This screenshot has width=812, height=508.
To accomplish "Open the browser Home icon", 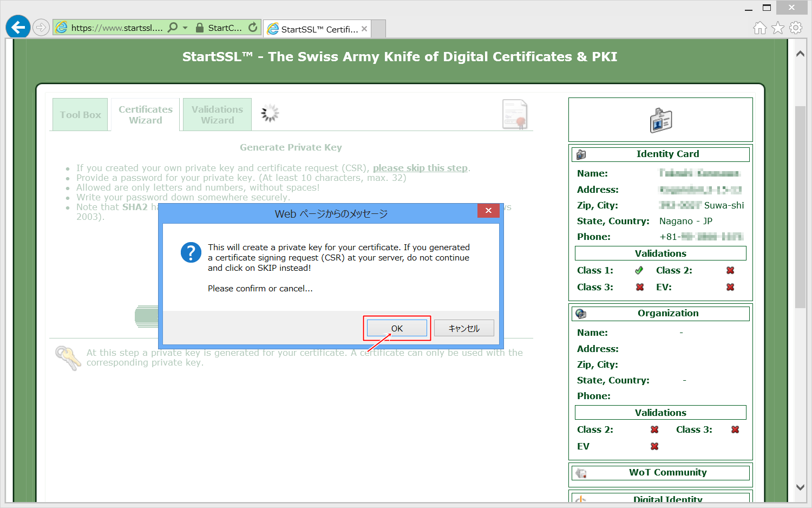I will [760, 28].
